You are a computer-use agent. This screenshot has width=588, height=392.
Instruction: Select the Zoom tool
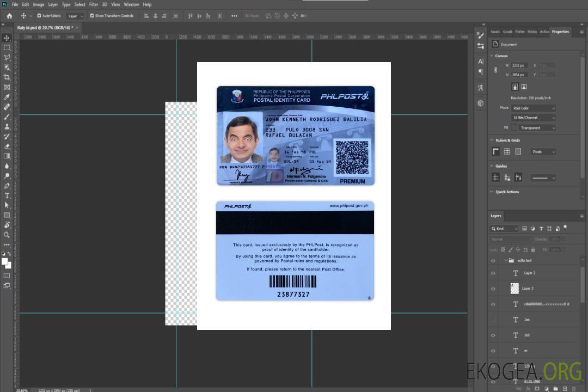click(7, 235)
